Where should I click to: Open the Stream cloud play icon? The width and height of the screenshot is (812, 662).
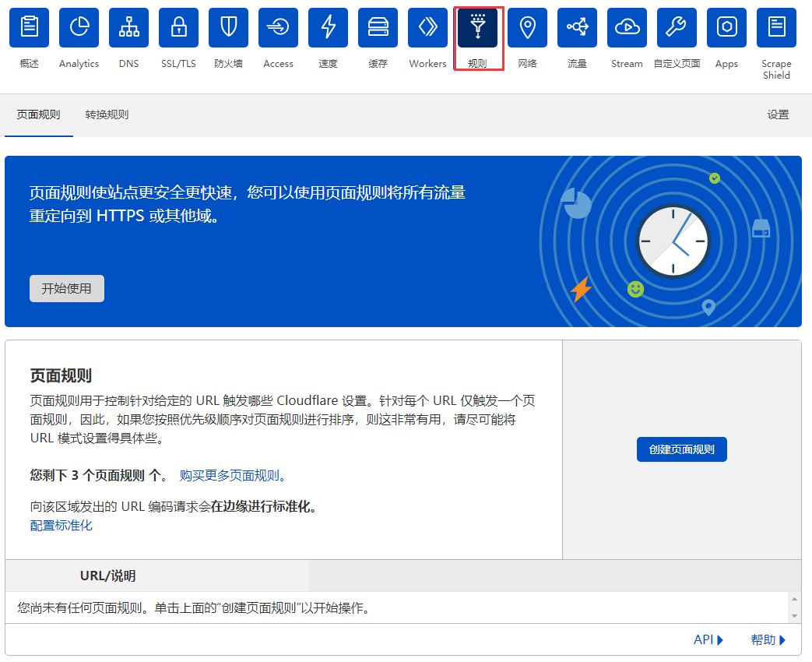(627, 27)
